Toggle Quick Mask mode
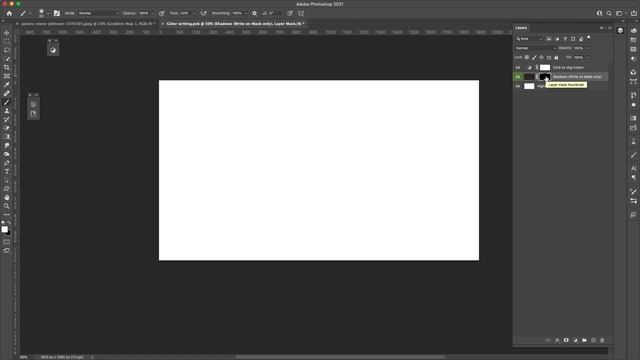The width and height of the screenshot is (640, 360). [x=7, y=242]
